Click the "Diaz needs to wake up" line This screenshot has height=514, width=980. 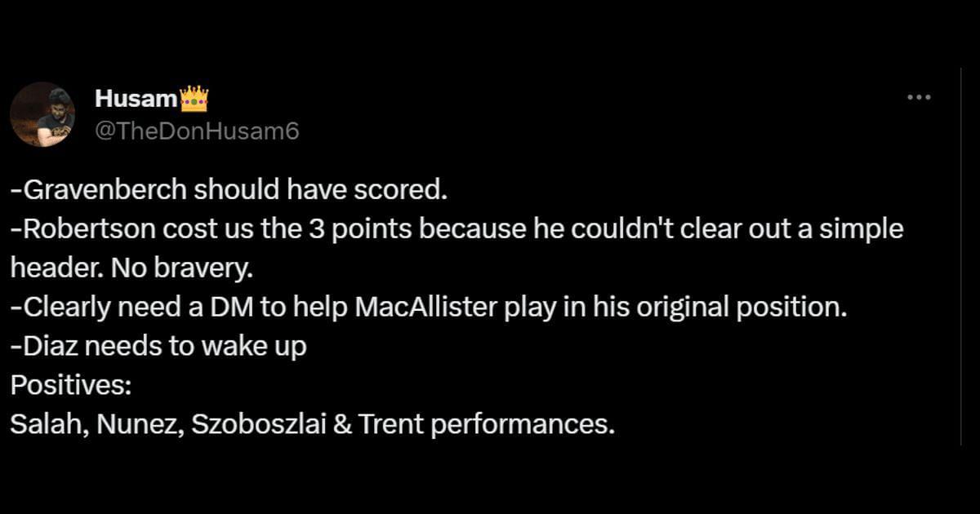click(x=159, y=347)
